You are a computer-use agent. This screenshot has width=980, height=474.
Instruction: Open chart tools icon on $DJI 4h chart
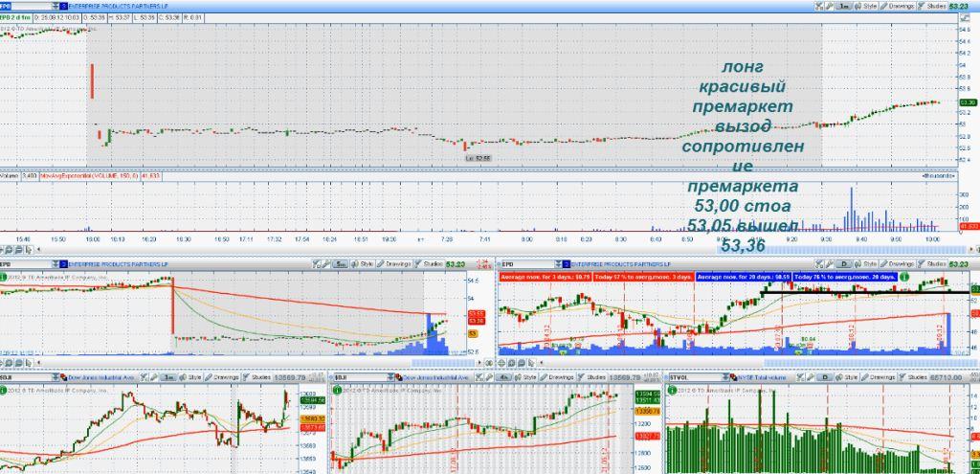click(479, 377)
